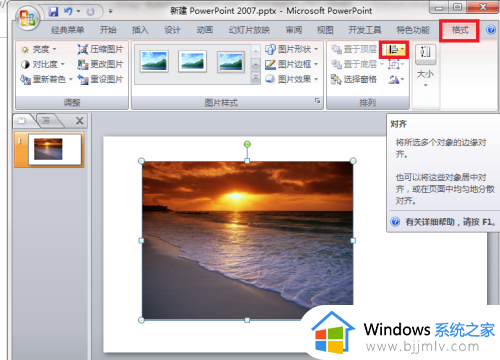Click 更改图片 change picture
Viewport: 500px width, 360px height.
pyautogui.click(x=100, y=64)
